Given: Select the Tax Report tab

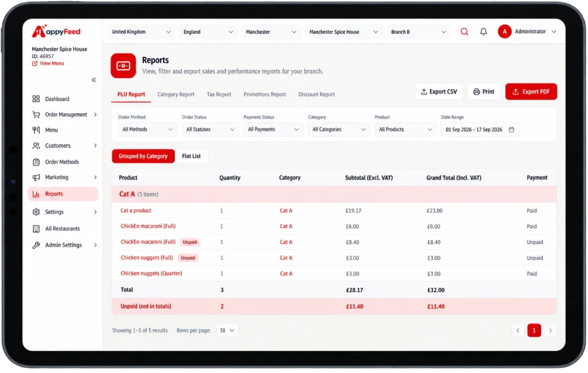Looking at the screenshot, I should (219, 95).
